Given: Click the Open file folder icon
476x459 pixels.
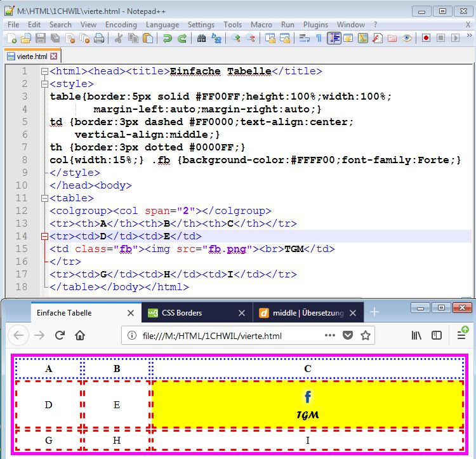Looking at the screenshot, I should [26, 38].
